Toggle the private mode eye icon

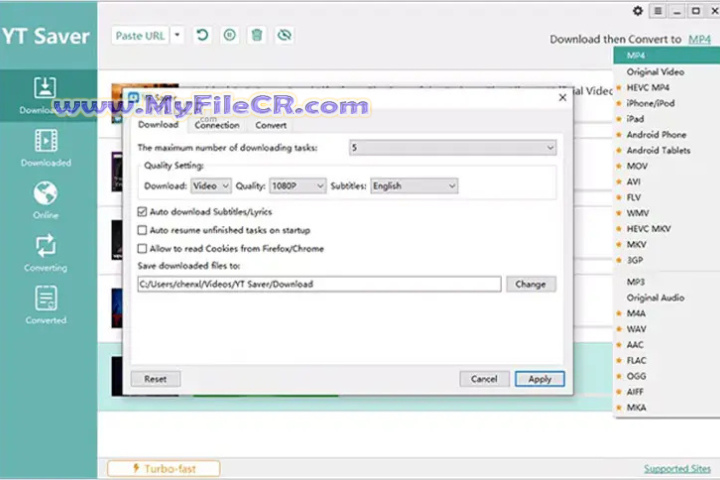[x=284, y=35]
